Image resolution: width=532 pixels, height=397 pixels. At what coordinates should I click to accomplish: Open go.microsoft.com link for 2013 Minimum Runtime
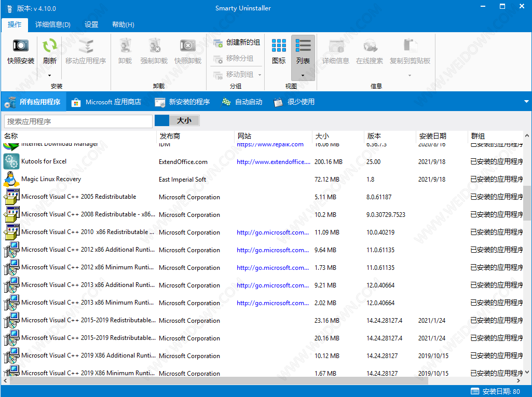pos(273,303)
